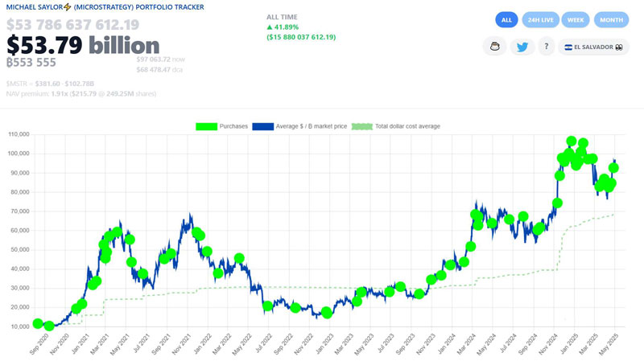Click the $53 786 637 612.19 exact value
The width and height of the screenshot is (644, 361).
72,25
